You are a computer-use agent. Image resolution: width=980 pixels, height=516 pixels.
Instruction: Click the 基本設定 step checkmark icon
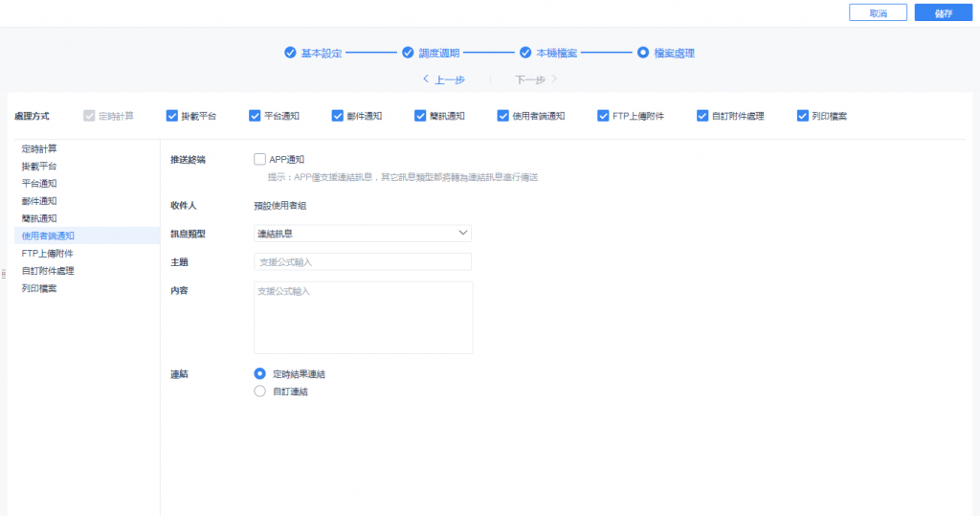(x=290, y=53)
